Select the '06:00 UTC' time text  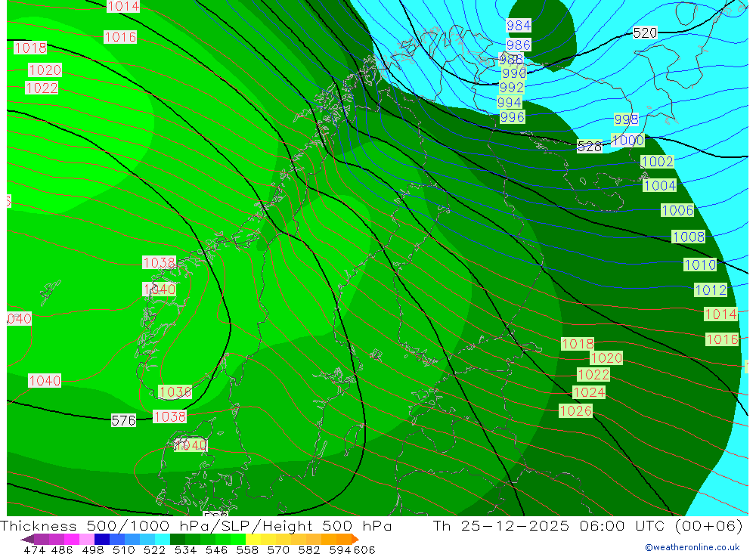pyautogui.click(x=624, y=525)
